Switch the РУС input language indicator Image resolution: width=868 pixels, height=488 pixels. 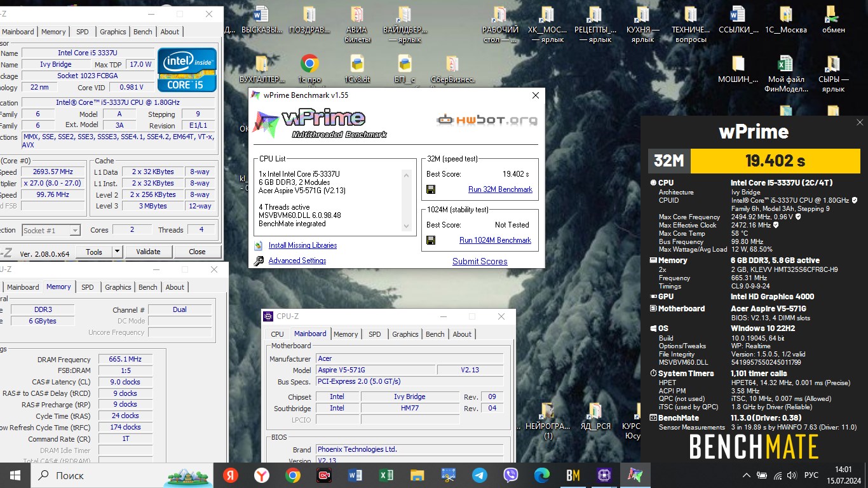click(x=811, y=475)
